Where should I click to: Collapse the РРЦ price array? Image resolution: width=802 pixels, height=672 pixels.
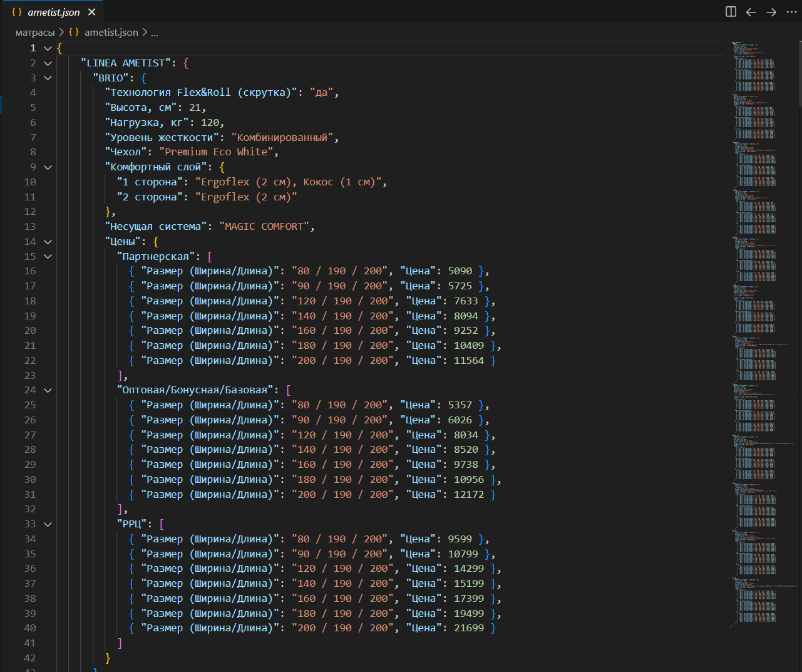click(x=47, y=524)
